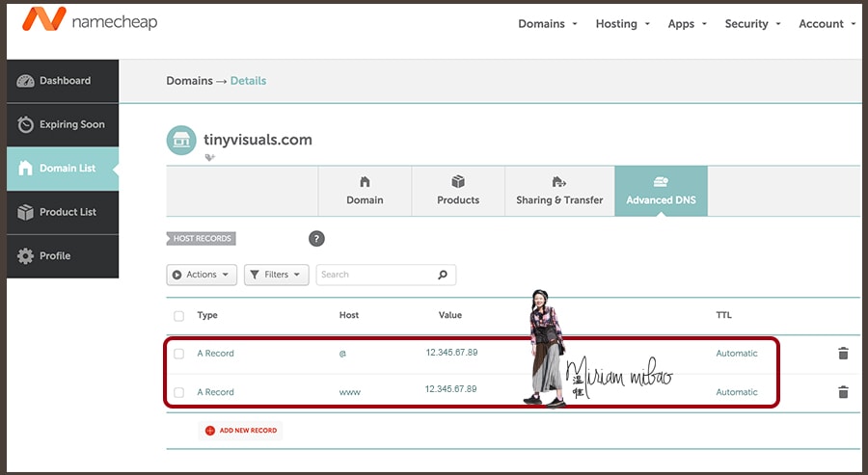
Task: Click the tinyvisuals.com domain title
Action: (x=258, y=140)
